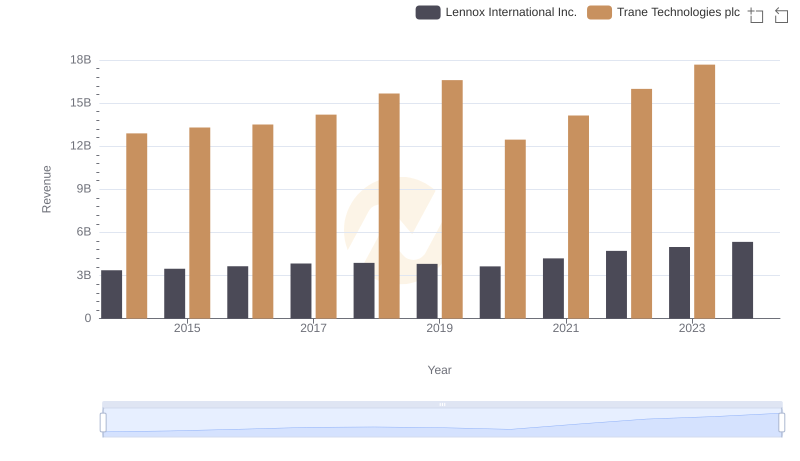
Task: Click the top drag grip of the zoom slider
Action: click(442, 404)
